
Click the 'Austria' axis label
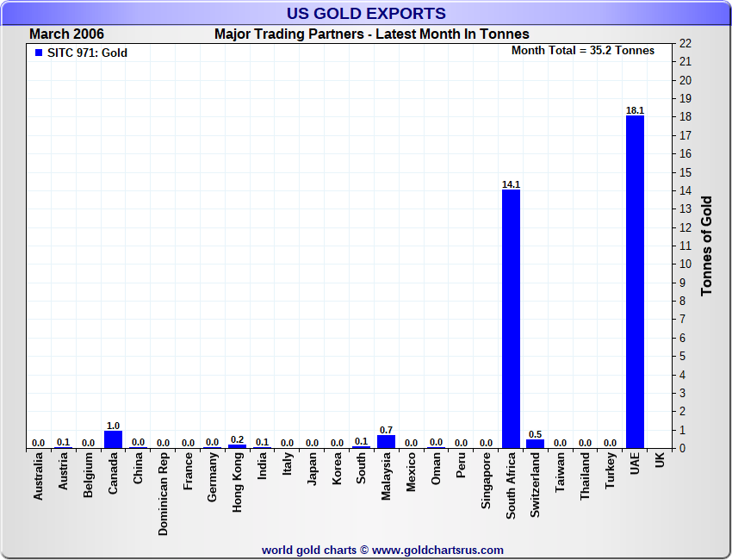63,470
